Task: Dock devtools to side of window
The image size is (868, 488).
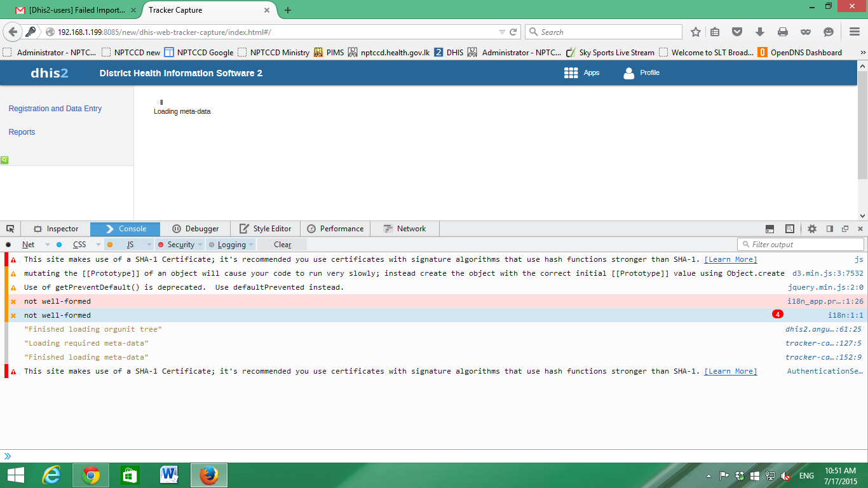Action: coord(829,229)
